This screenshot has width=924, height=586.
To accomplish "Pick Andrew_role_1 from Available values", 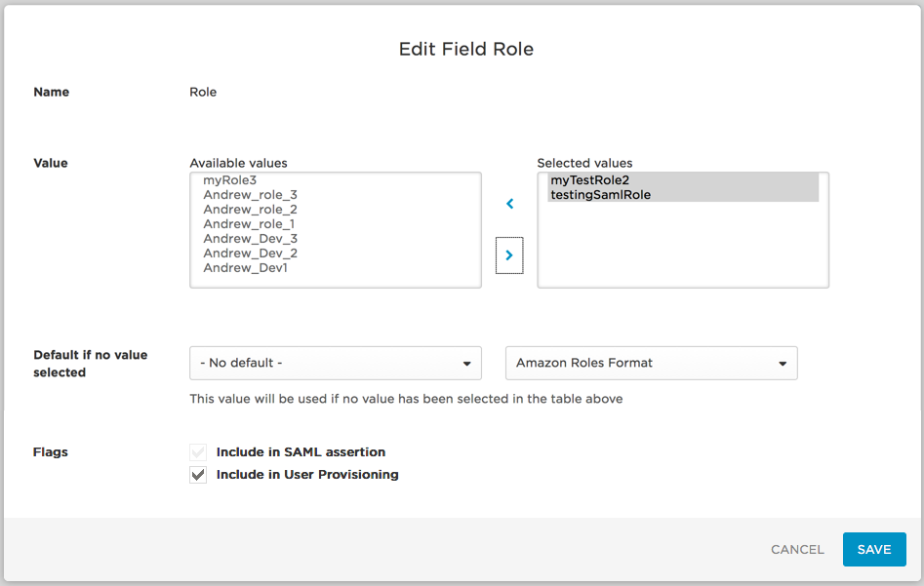I will pyautogui.click(x=249, y=224).
